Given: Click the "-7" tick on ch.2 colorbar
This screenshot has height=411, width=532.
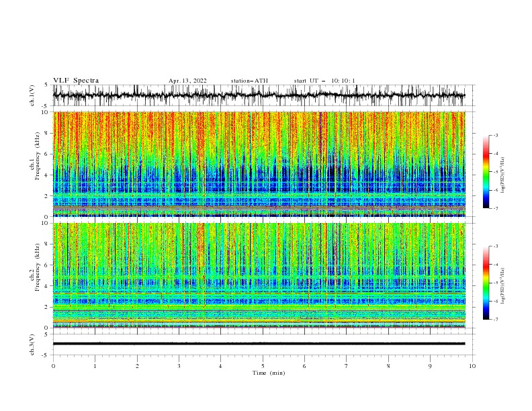Looking at the screenshot, I should [495, 320].
